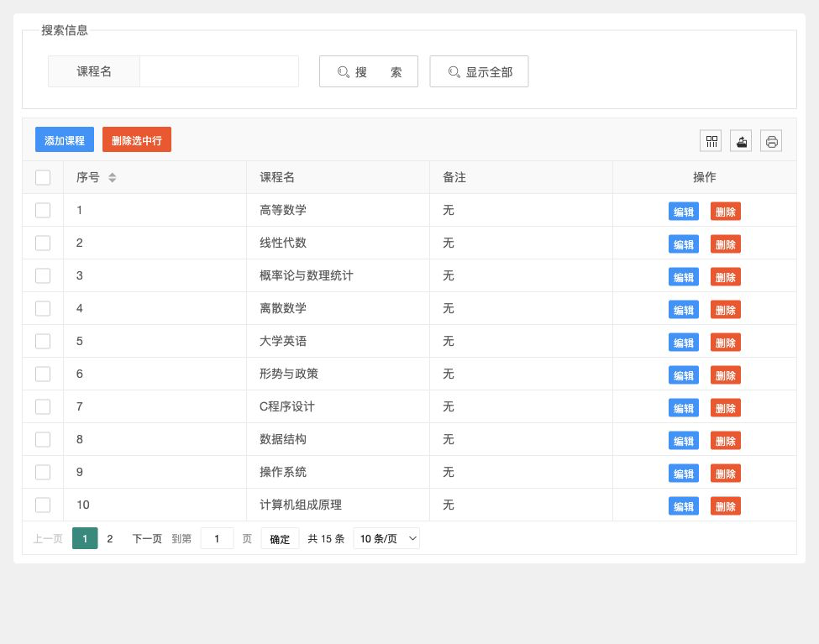Screen dimensions: 819x644
Task: Edit the 形势与政策 course
Action: click(684, 375)
